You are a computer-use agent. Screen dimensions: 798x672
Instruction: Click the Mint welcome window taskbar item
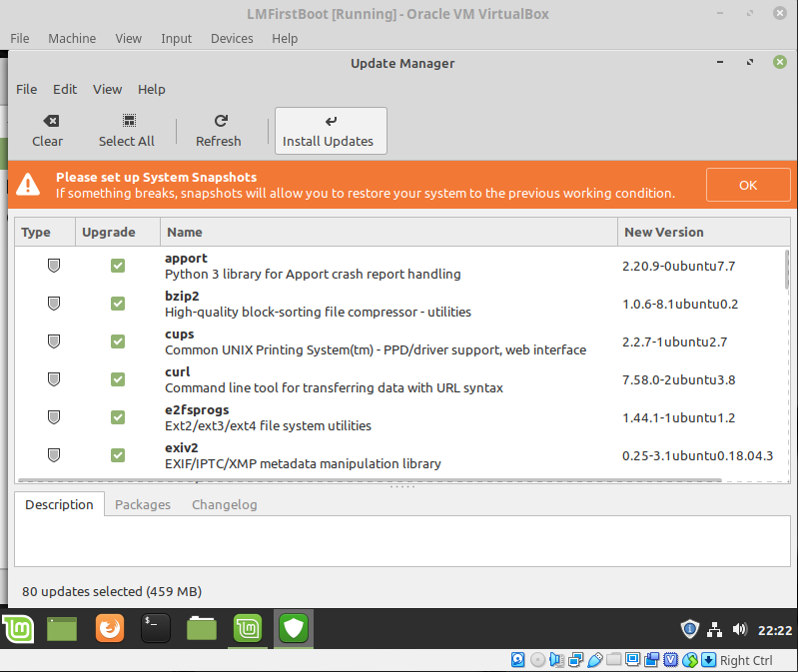[x=248, y=629]
